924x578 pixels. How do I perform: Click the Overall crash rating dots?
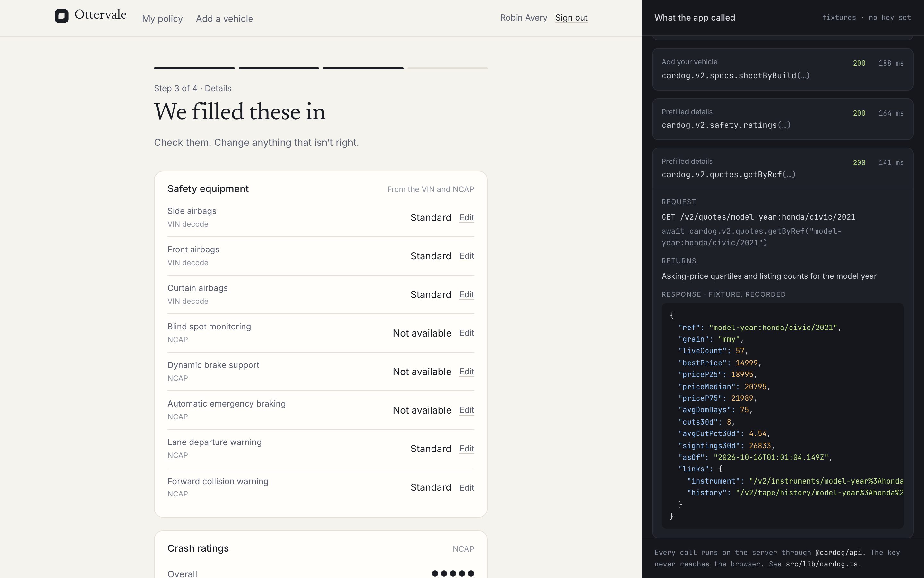453,574
